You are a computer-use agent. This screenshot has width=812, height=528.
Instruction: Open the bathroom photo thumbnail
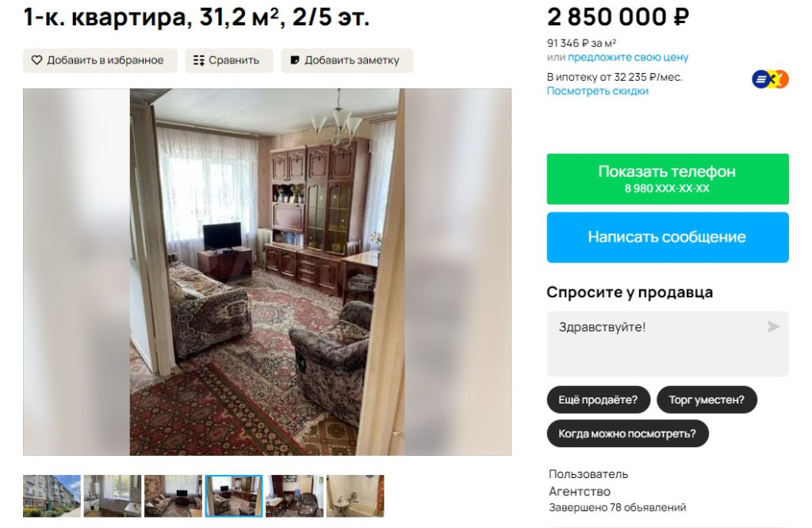(354, 496)
